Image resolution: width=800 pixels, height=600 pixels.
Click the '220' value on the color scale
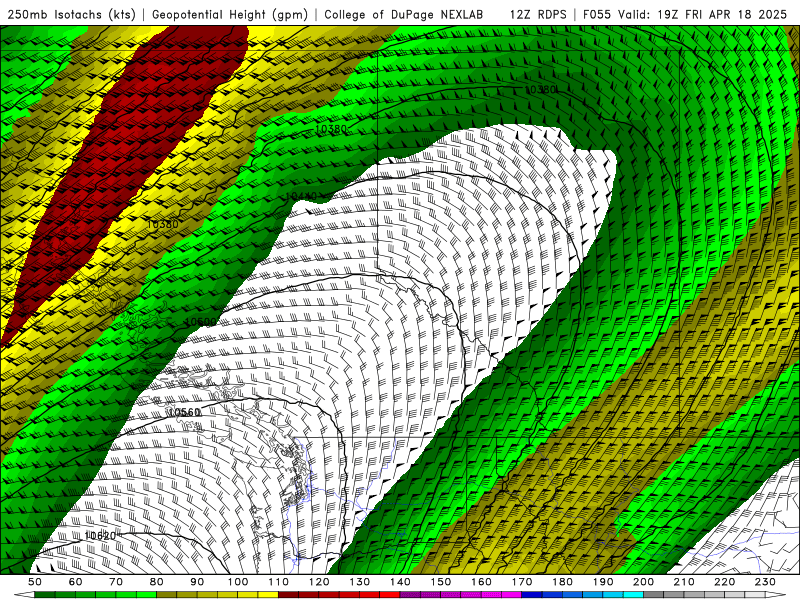pos(725,582)
